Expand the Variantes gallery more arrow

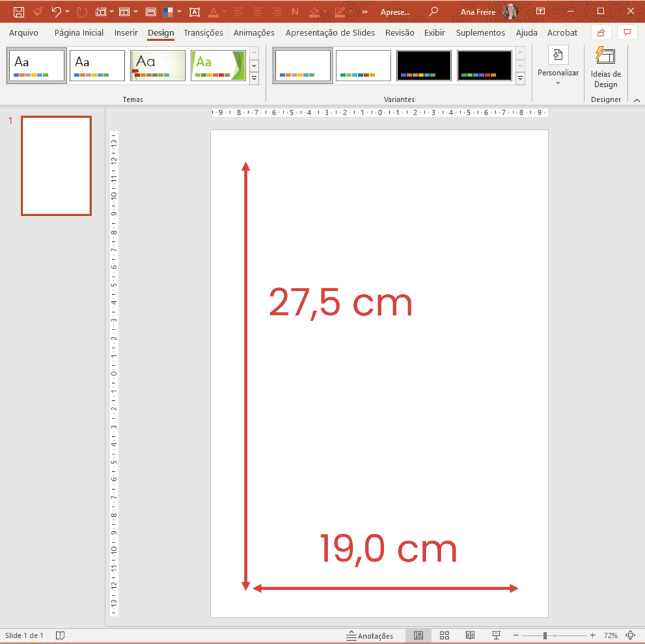pyautogui.click(x=520, y=78)
